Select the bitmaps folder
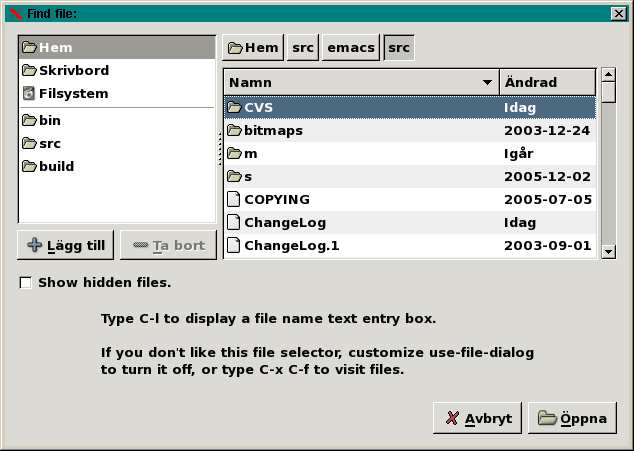Image resolution: width=634 pixels, height=451 pixels. (410, 131)
